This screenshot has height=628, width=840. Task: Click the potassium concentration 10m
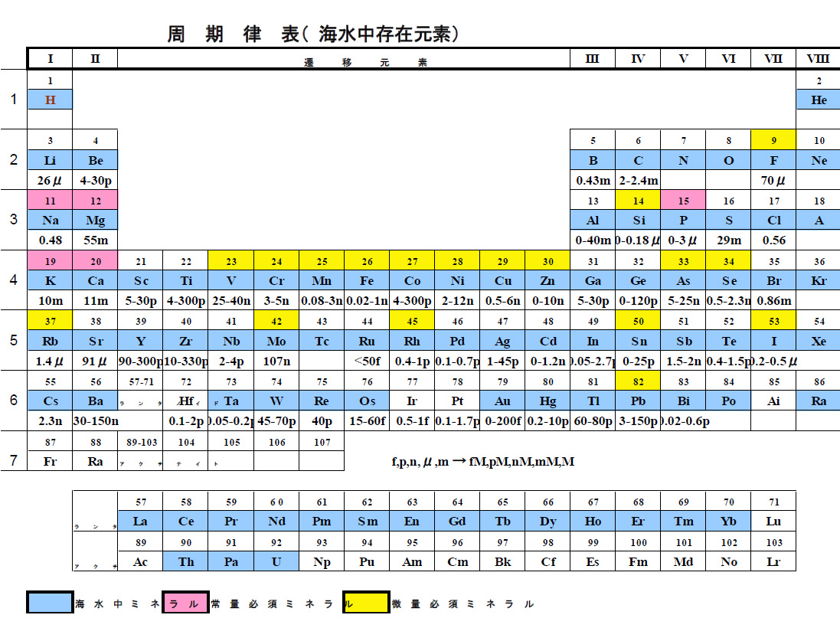[50, 301]
